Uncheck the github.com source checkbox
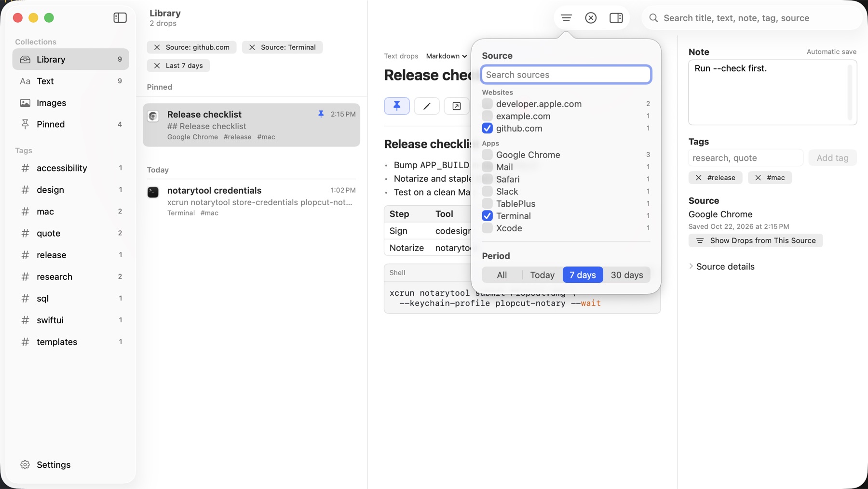This screenshot has width=868, height=489. [x=487, y=128]
